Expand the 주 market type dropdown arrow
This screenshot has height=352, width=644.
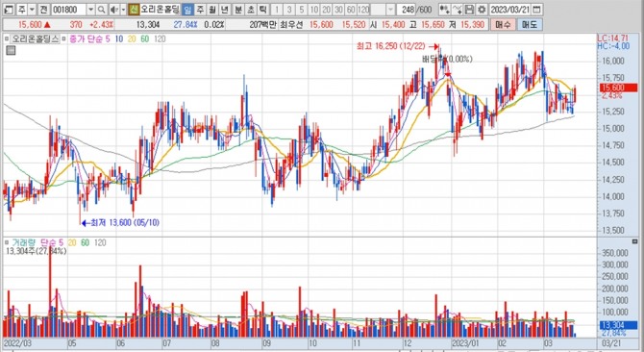tap(32, 10)
